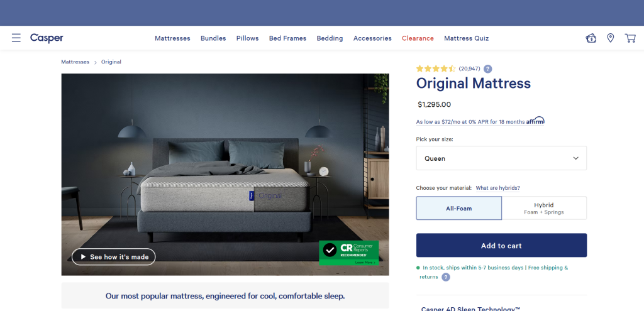Image resolution: width=644 pixels, height=311 pixels.
Task: Click the star rating reviews
Action: (448, 68)
